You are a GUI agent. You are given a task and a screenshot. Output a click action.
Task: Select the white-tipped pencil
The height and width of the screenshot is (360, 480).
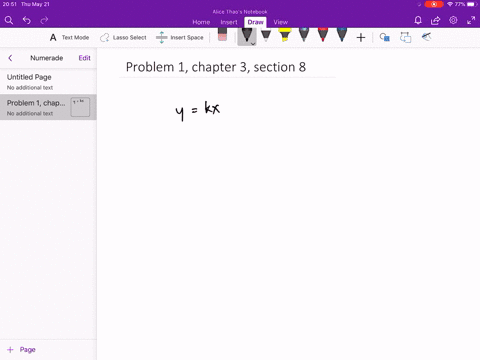point(266,35)
